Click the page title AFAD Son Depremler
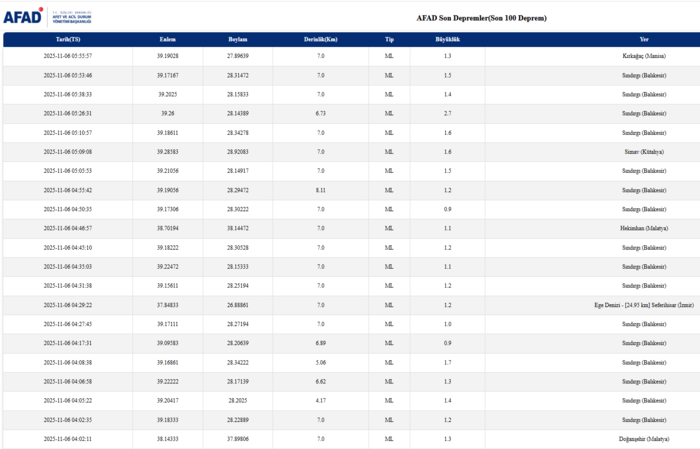 [481, 18]
